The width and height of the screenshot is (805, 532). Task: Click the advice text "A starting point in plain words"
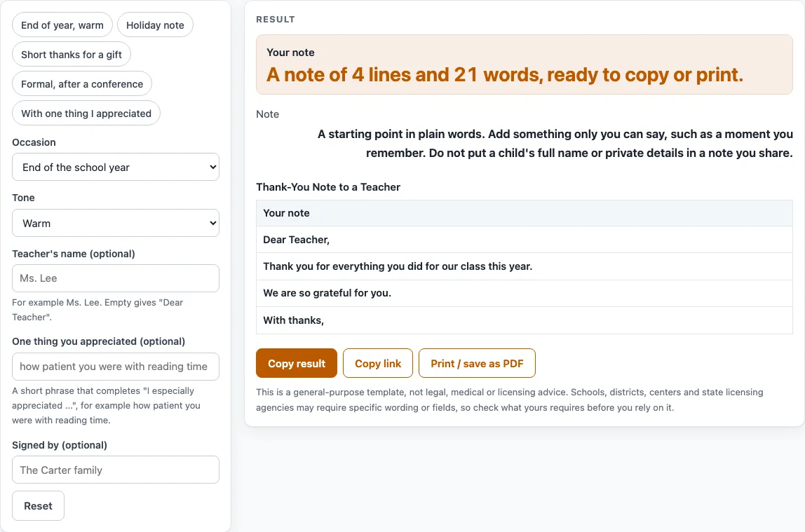555,144
